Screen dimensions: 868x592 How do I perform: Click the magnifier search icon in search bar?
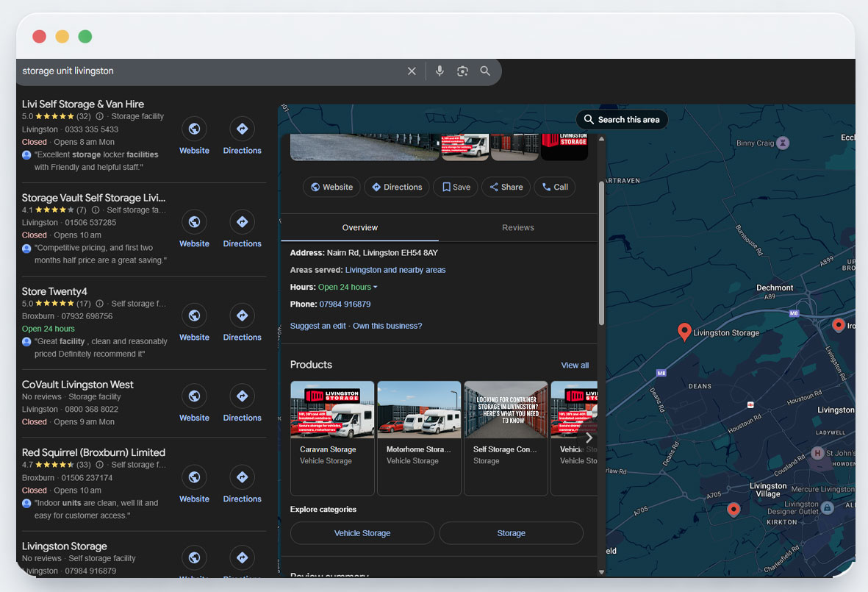[485, 71]
